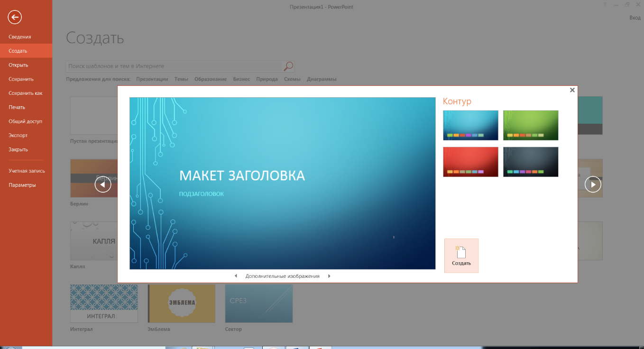Go back using the circled arrow
Screen dimensions: 644x349
pos(15,18)
